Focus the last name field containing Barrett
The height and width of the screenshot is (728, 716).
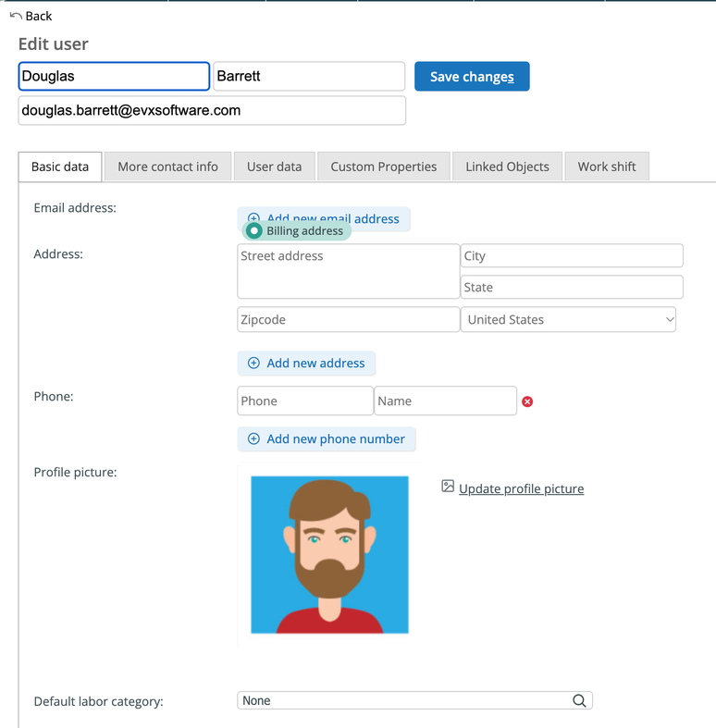point(309,76)
